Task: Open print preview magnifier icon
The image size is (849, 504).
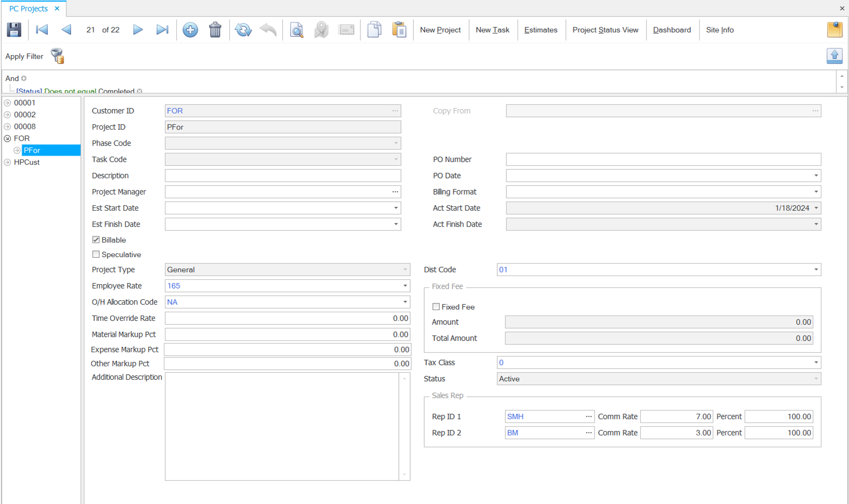Action: point(297,30)
